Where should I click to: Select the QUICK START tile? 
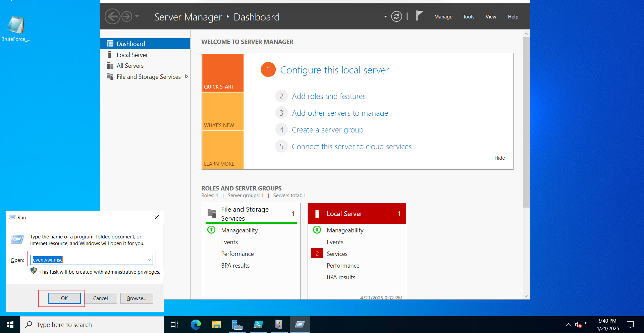pyautogui.click(x=223, y=73)
